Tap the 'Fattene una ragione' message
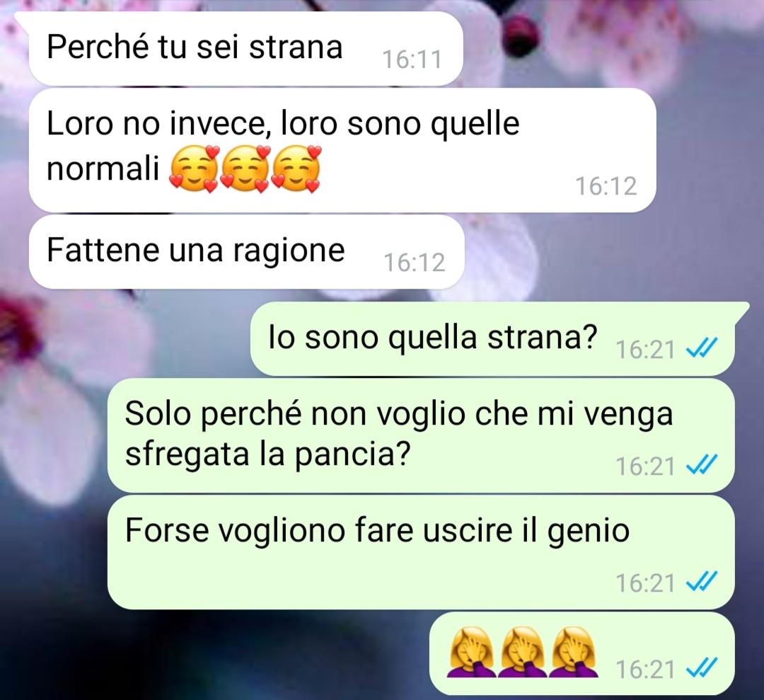The width and height of the screenshot is (764, 700). [x=246, y=251]
